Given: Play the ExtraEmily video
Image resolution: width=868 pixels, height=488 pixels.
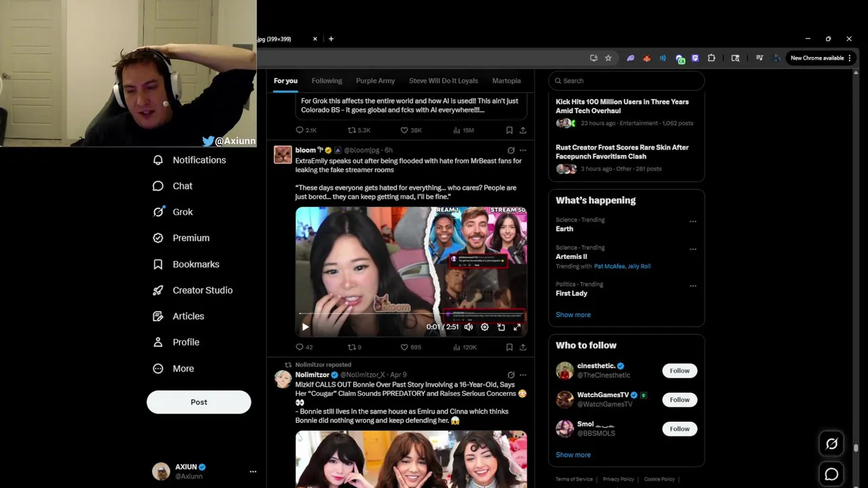Looking at the screenshot, I should (305, 327).
